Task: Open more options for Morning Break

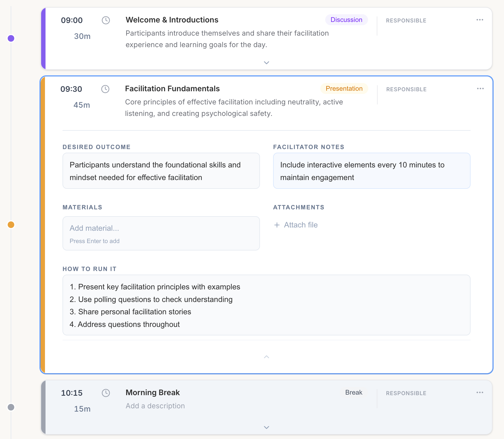Action: tap(480, 392)
